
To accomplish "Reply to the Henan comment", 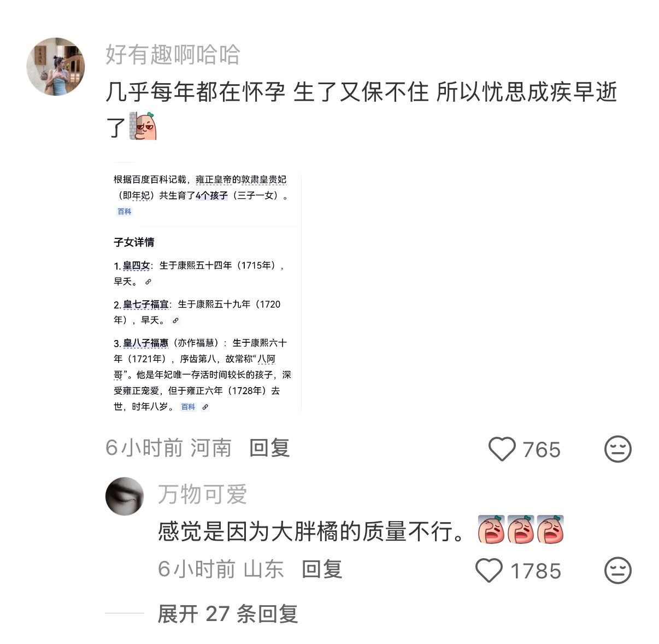I will pos(269,448).
